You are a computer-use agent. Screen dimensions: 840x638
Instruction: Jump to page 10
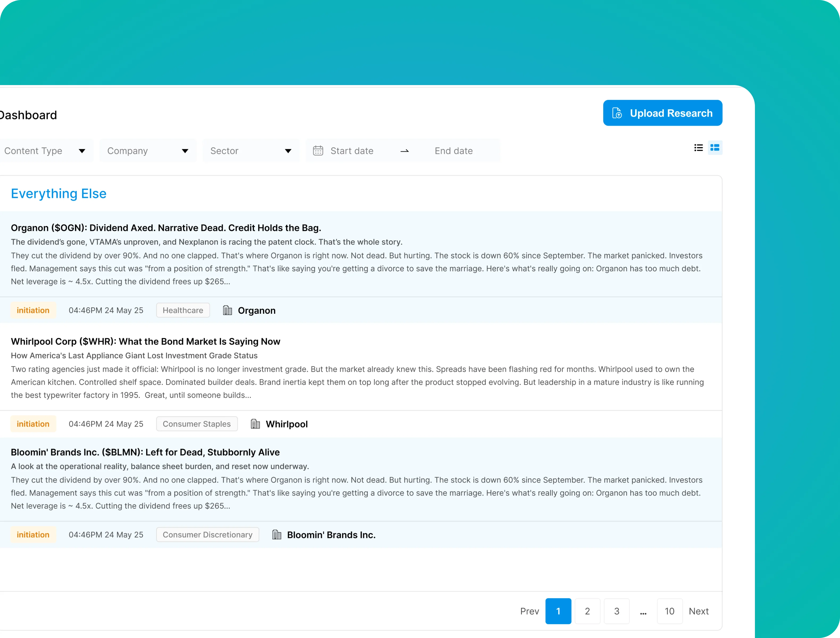coord(670,611)
